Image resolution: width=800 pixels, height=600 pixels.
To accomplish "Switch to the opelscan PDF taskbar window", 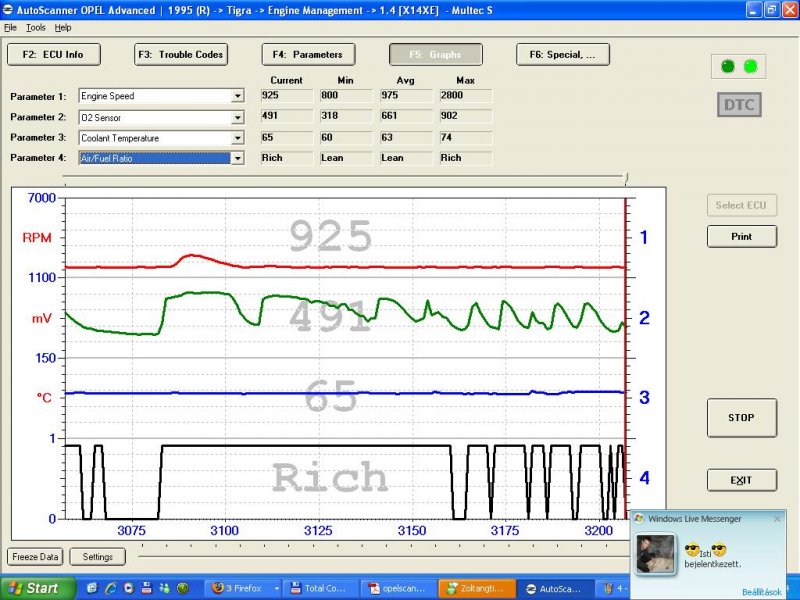I will (398, 588).
